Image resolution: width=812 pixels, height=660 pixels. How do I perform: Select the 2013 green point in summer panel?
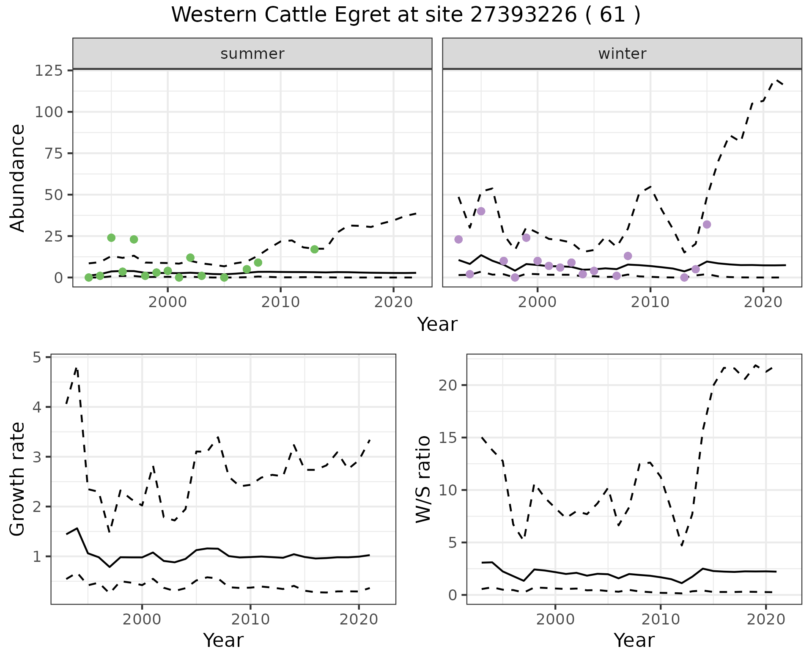click(x=314, y=249)
